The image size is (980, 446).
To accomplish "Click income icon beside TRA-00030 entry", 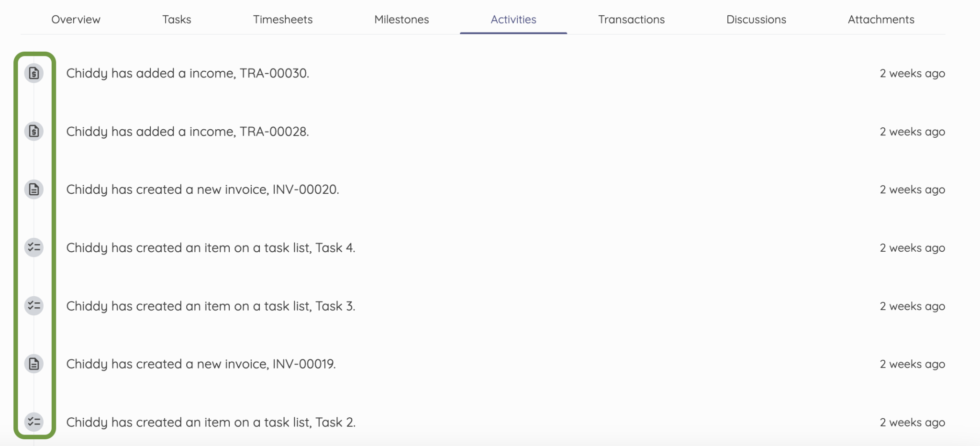I will pos(34,73).
